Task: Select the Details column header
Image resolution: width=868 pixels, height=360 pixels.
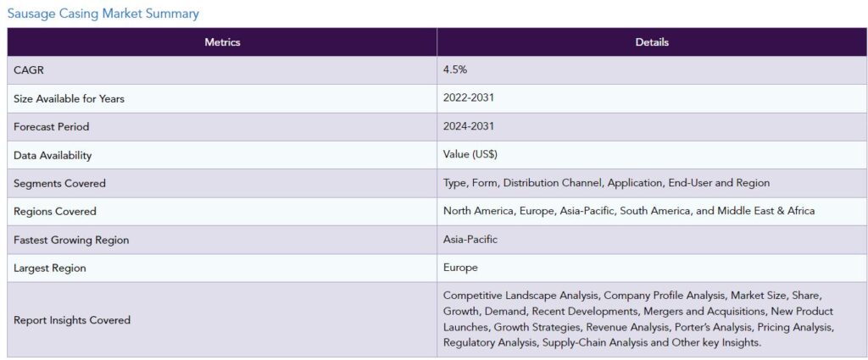Action: click(652, 42)
